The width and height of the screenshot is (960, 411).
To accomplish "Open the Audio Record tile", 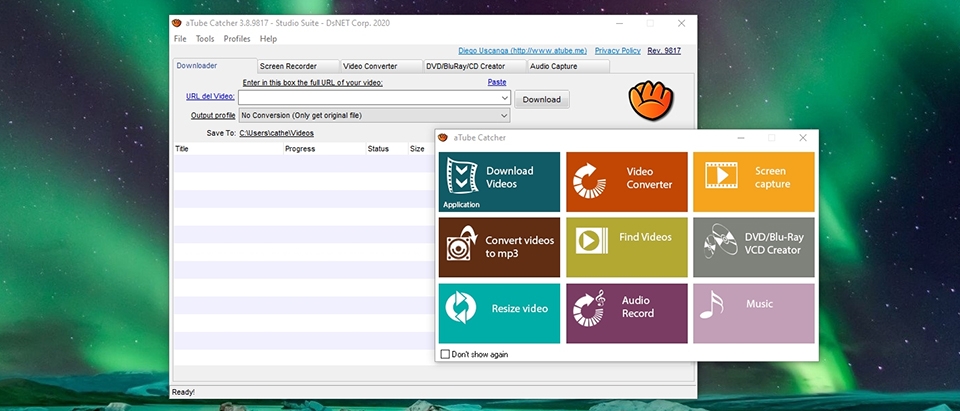I will coord(627,313).
